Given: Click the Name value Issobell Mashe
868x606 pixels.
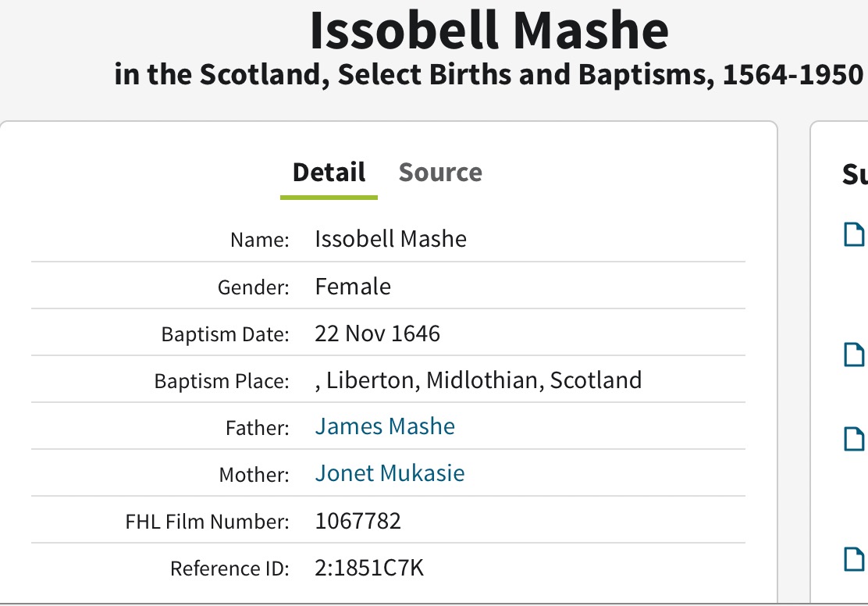Looking at the screenshot, I should coord(390,239).
